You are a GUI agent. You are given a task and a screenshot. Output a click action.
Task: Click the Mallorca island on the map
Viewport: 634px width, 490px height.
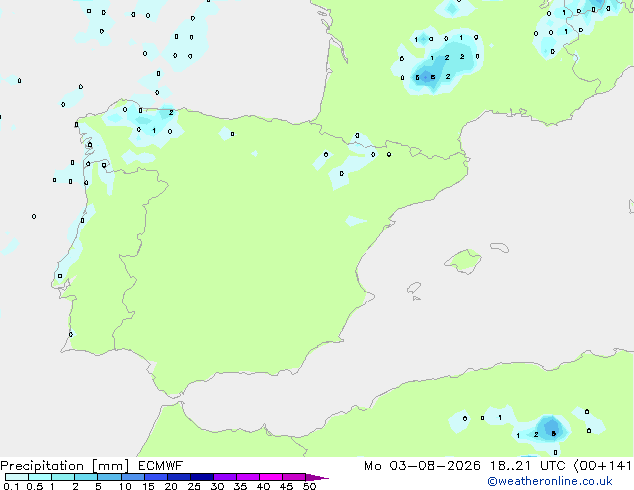coord(463,261)
